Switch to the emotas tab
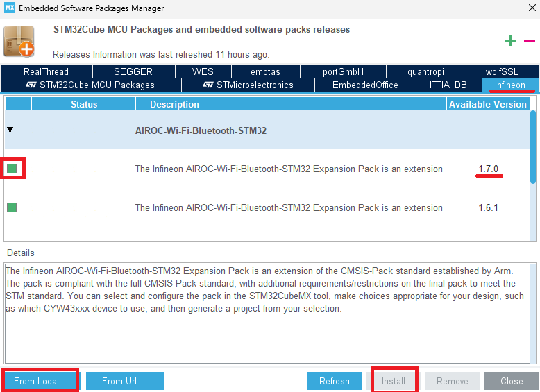Screen dimensions: 540x392 (x=266, y=71)
